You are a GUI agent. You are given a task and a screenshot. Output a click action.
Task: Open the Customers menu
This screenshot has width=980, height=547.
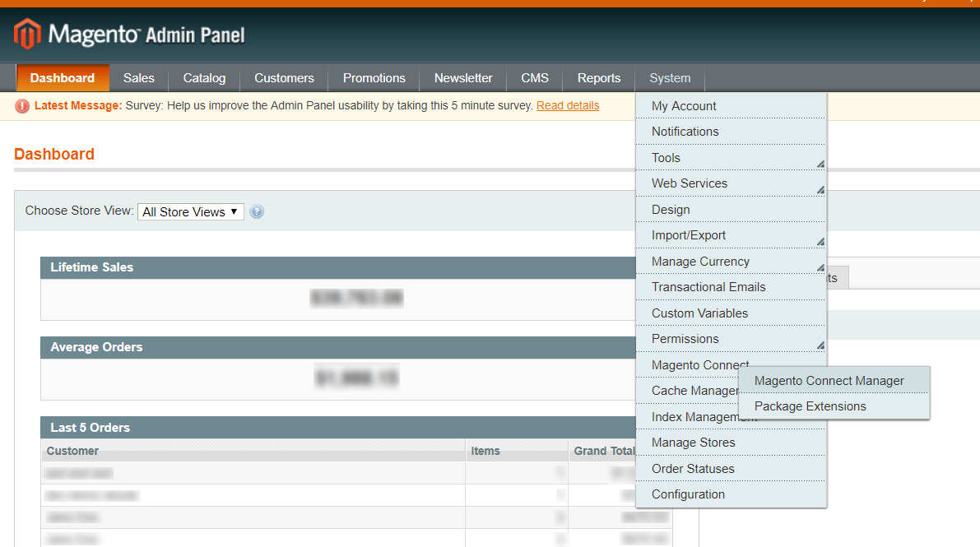click(284, 78)
